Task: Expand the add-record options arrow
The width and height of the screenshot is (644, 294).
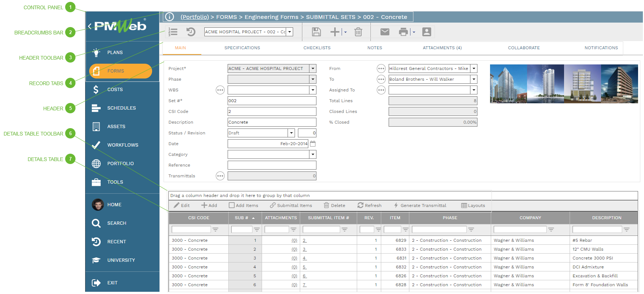Action: 345,32
